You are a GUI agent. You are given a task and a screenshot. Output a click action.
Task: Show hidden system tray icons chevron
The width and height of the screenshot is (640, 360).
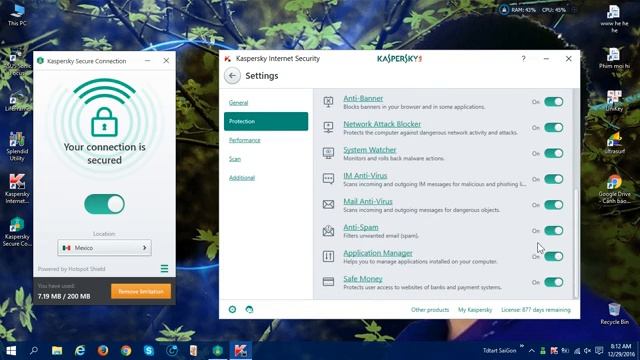(531, 351)
